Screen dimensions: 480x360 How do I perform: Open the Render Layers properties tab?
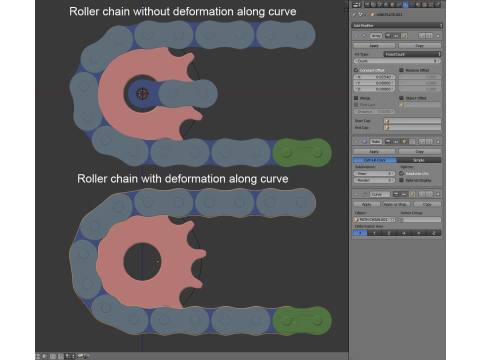point(373,5)
